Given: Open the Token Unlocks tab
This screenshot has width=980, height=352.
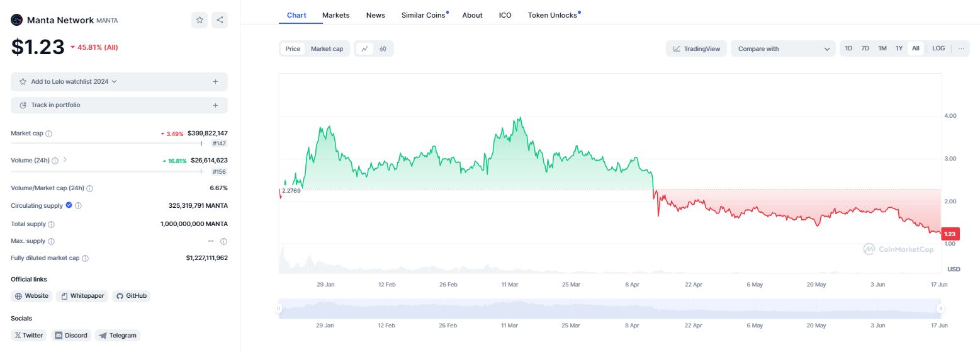Looking at the screenshot, I should coord(553,14).
